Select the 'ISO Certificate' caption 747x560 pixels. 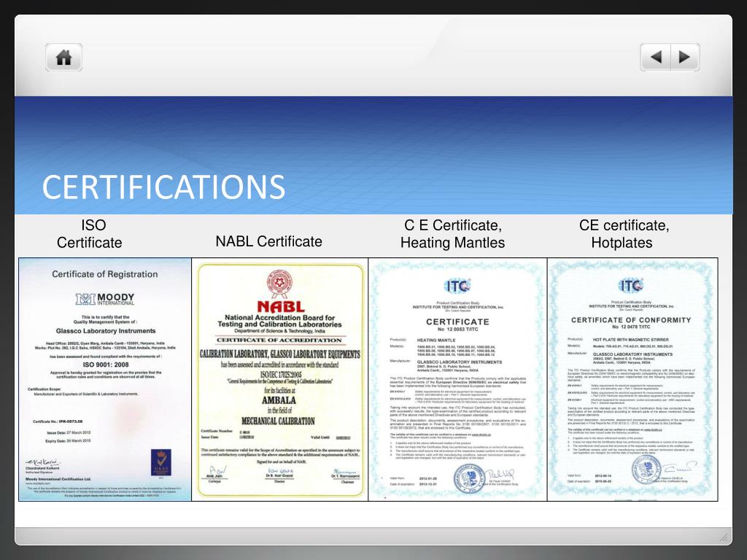click(x=90, y=234)
